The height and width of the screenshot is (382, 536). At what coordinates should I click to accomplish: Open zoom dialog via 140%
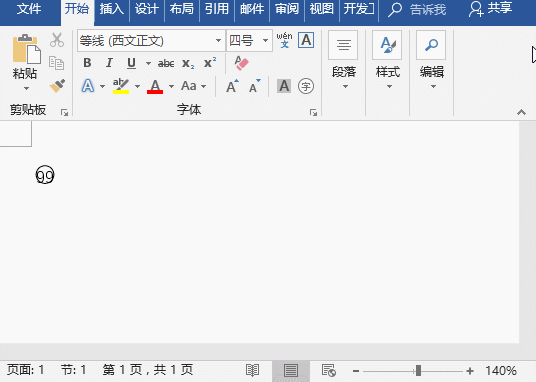click(x=501, y=371)
